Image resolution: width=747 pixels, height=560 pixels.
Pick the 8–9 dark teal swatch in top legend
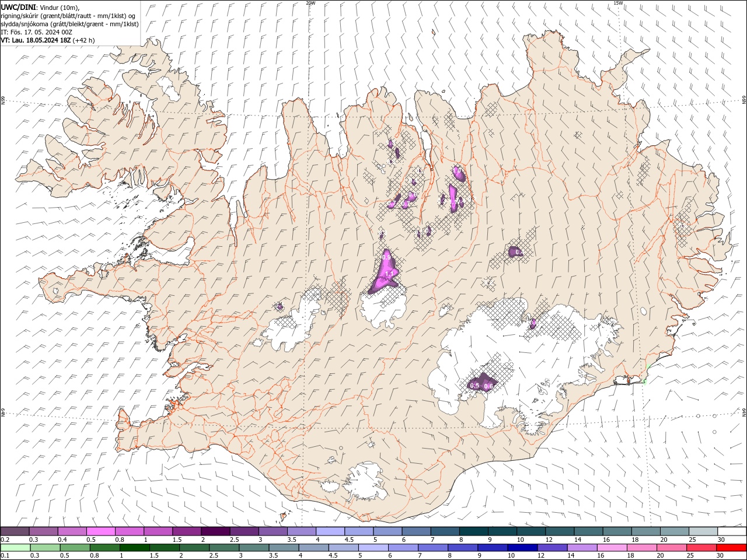coord(474,531)
